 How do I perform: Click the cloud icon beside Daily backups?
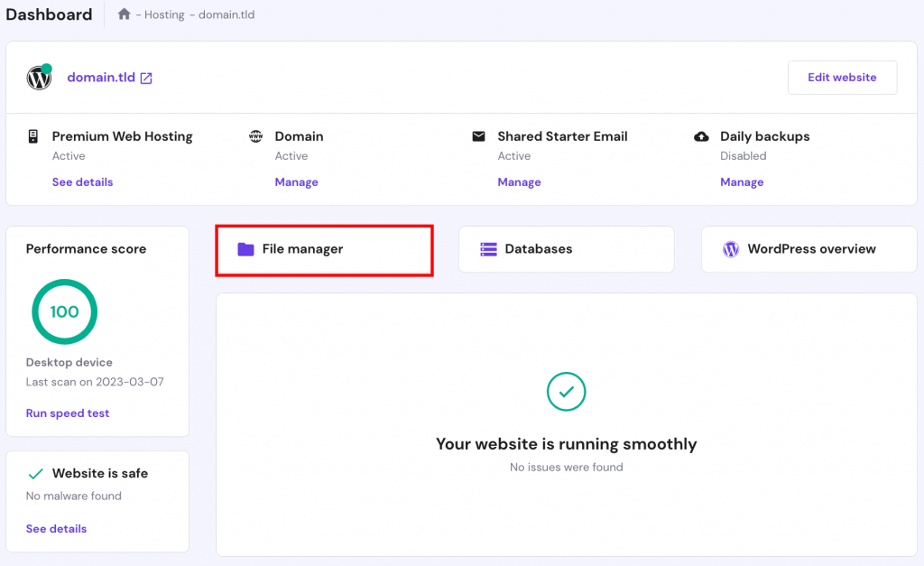[701, 135]
